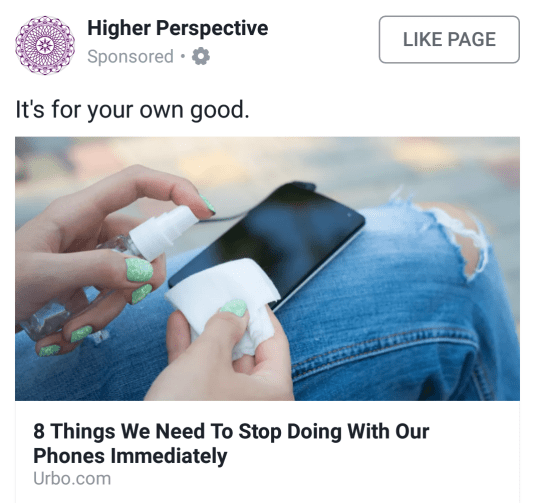The image size is (538, 503).
Task: Open the ad photo of phone cleaning
Action: tap(267, 269)
